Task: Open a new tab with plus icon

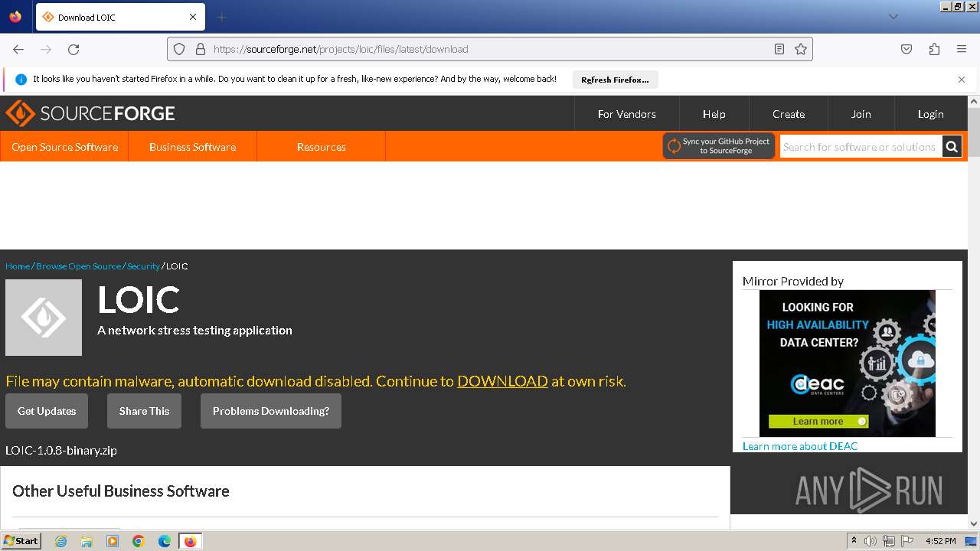Action: click(x=221, y=17)
